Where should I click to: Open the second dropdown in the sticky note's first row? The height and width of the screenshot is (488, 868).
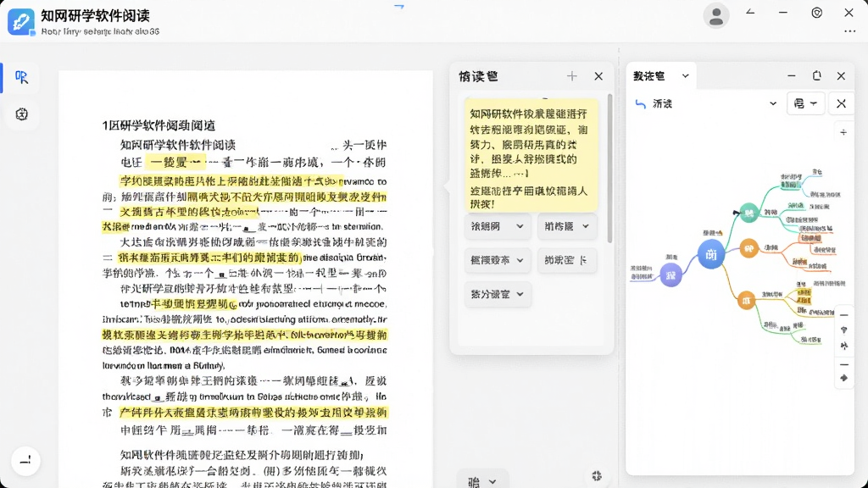567,226
